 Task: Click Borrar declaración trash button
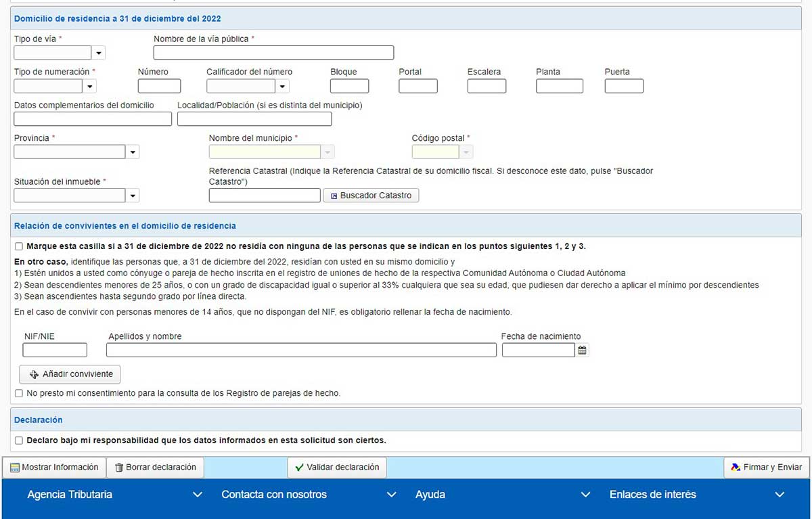pos(155,468)
